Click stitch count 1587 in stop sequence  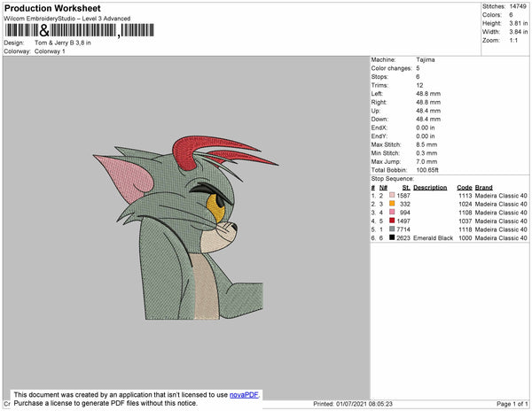point(403,196)
